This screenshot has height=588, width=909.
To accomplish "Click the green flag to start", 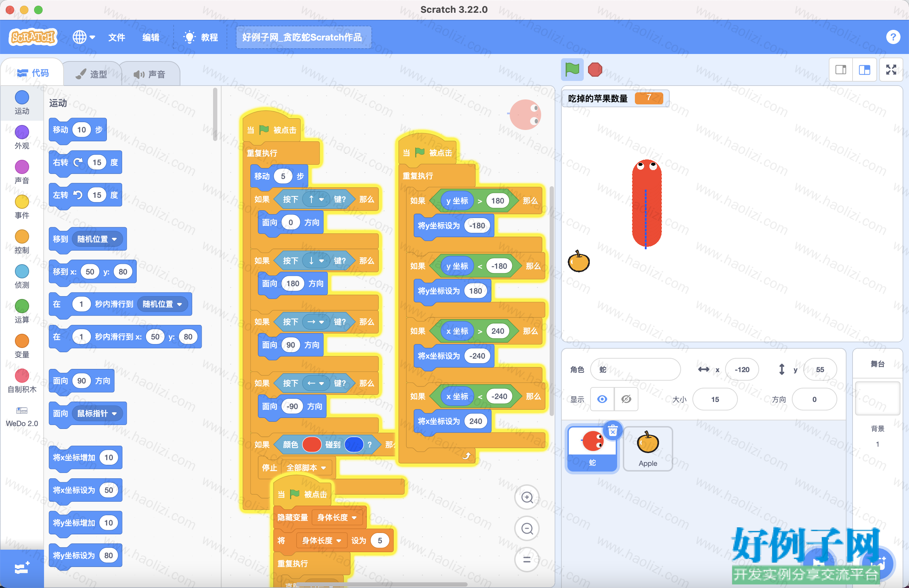I will pyautogui.click(x=572, y=70).
